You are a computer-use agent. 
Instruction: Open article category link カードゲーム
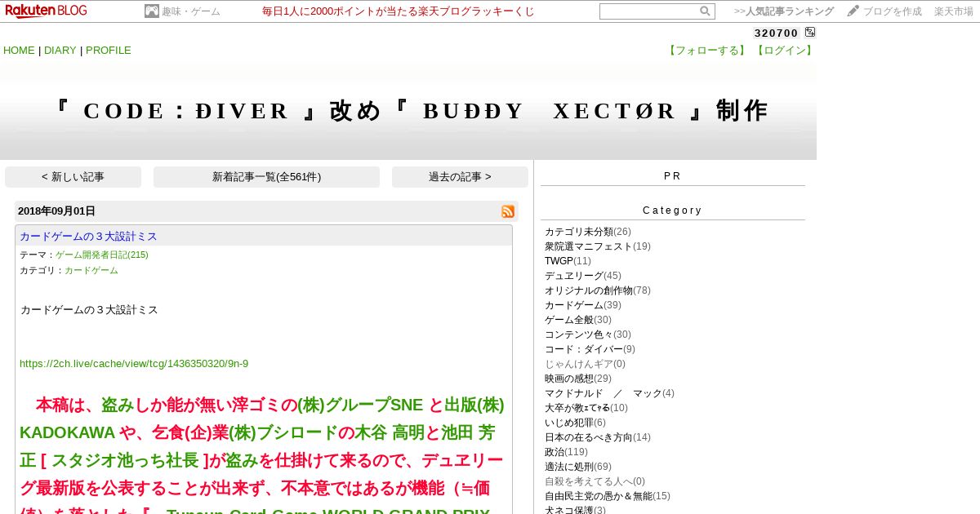click(91, 270)
